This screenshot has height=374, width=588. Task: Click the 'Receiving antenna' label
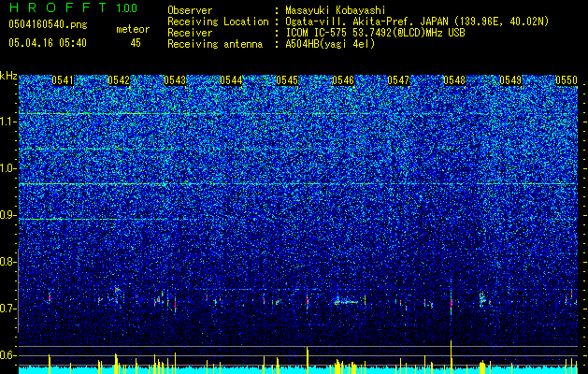pyautogui.click(x=215, y=44)
